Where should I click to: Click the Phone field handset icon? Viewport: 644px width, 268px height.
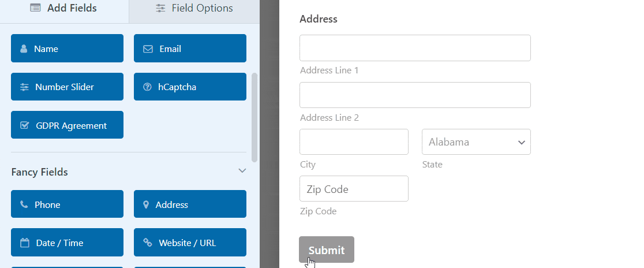pyautogui.click(x=24, y=204)
